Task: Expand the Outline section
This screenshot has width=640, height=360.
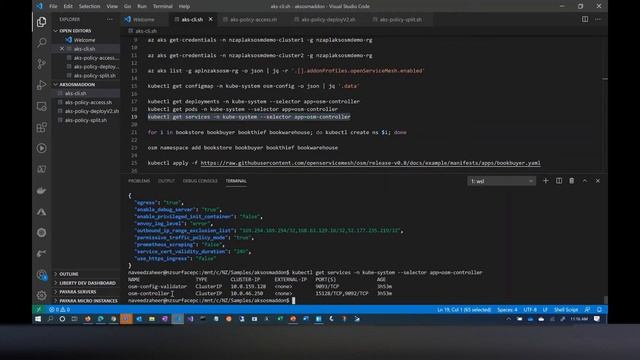Action: pos(69,274)
